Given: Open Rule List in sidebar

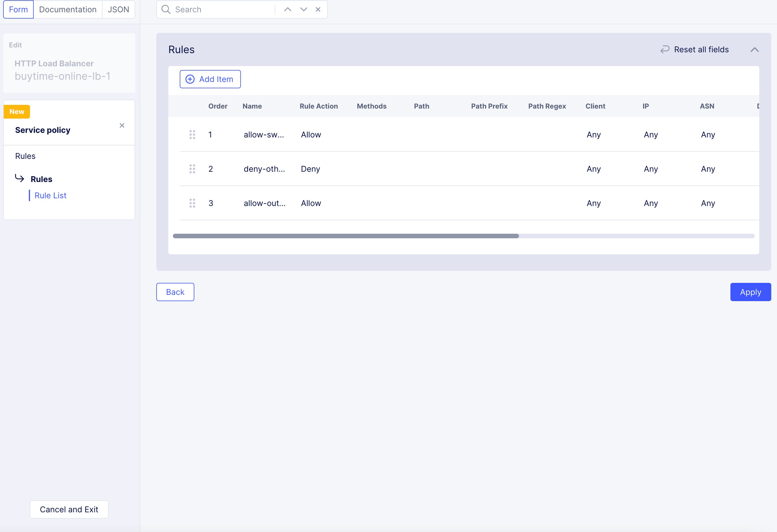Looking at the screenshot, I should pos(51,195).
